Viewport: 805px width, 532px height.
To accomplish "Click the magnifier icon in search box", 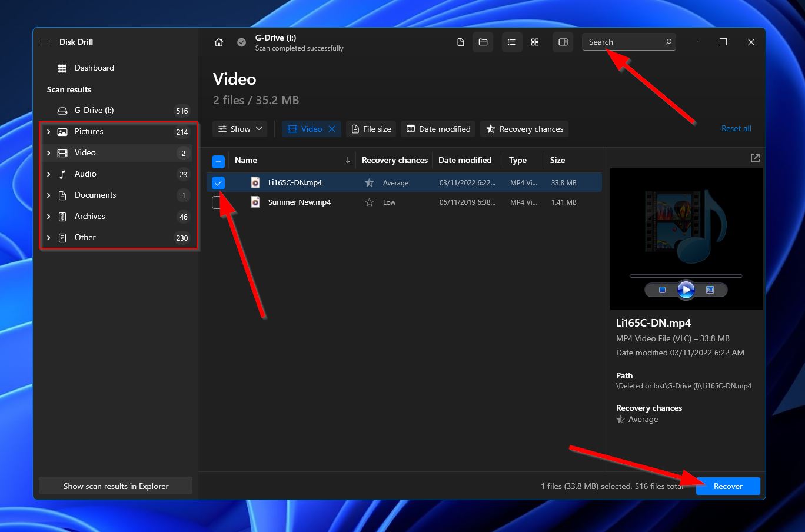I will pos(668,42).
